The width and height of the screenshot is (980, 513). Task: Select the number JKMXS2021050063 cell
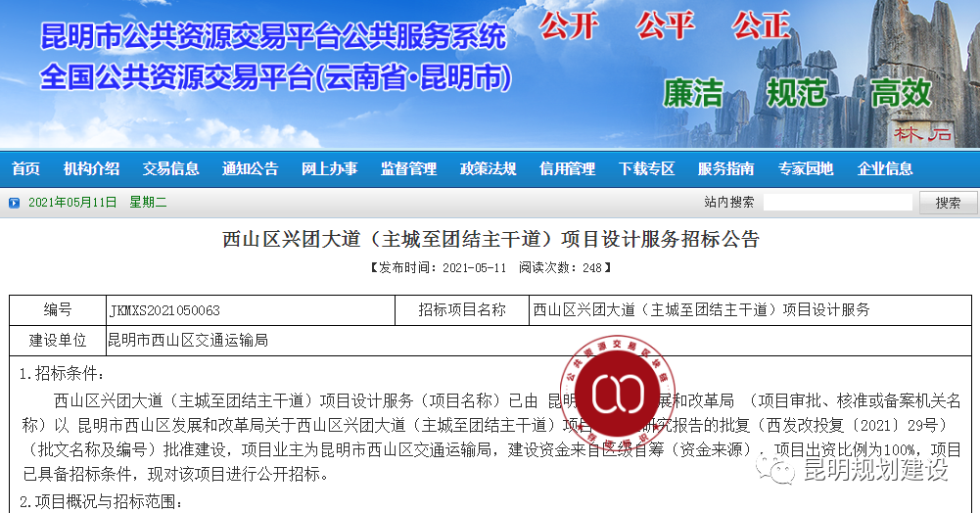click(x=251, y=310)
